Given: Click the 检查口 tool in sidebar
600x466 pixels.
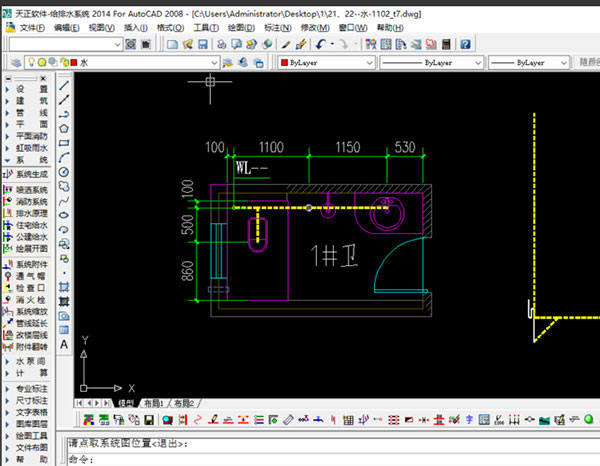Looking at the screenshot, I should pyautogui.click(x=30, y=285).
